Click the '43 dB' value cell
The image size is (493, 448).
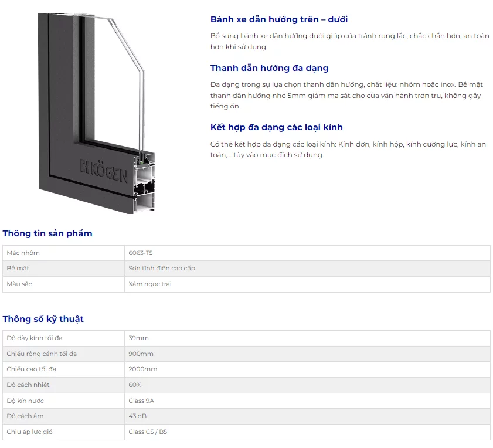(x=308, y=416)
